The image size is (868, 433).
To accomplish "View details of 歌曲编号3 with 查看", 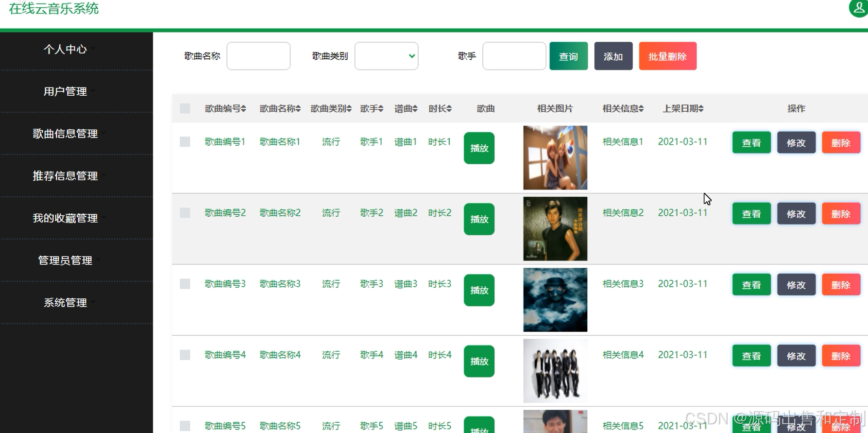I will tap(751, 285).
